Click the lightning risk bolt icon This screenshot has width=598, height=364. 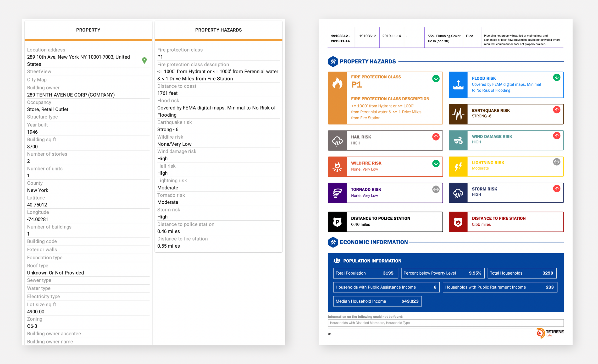[458, 167]
